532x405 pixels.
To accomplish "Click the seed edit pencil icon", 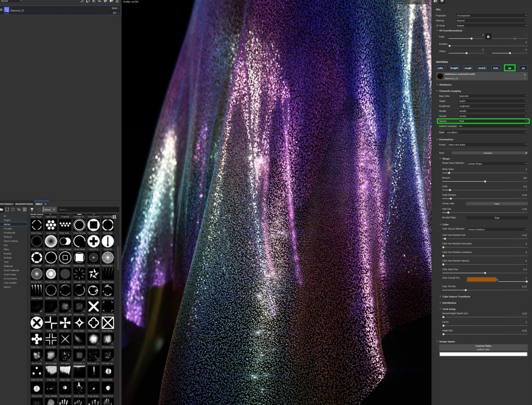I will pos(526,153).
